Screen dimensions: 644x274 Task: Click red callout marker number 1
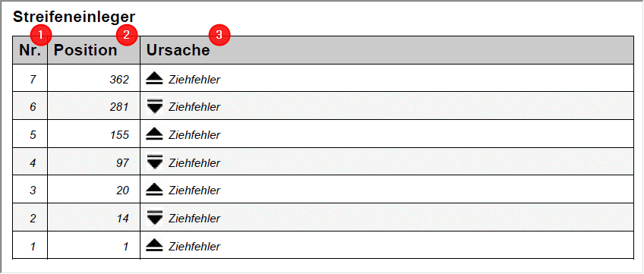click(41, 35)
